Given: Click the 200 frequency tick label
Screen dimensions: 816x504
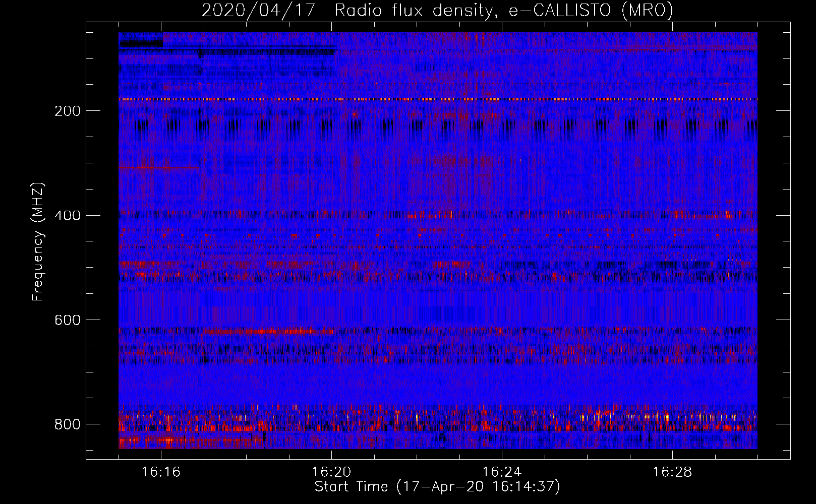Looking at the screenshot, I should (68, 111).
